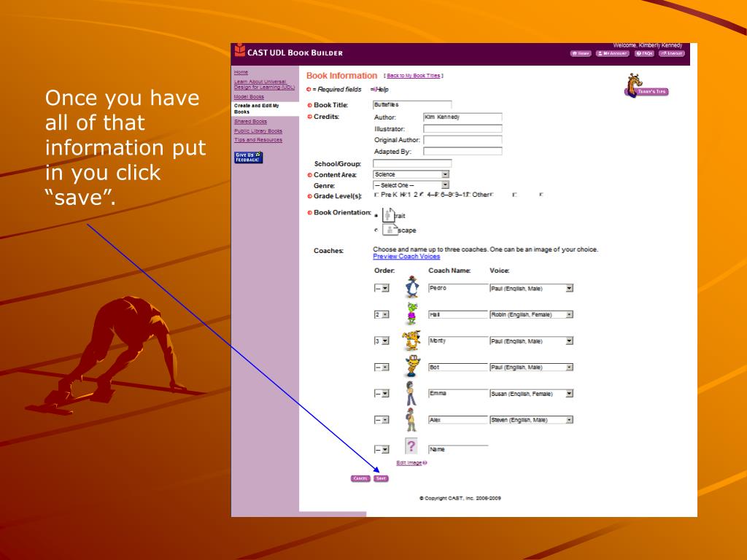The height and width of the screenshot is (560, 747).
Task: Click the Help icon beside Required fields
Action: click(x=373, y=90)
